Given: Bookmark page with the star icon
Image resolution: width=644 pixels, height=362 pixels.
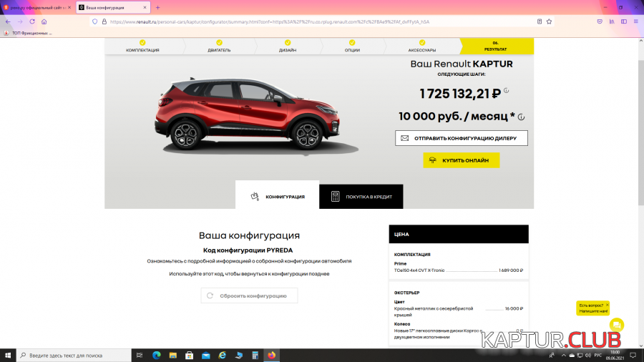Looking at the screenshot, I should coord(549,21).
